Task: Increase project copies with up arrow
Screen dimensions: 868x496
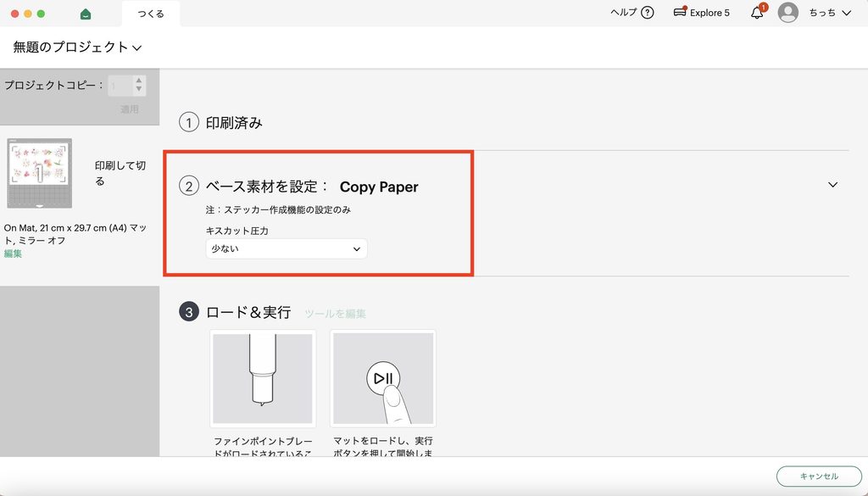Action: (x=138, y=81)
